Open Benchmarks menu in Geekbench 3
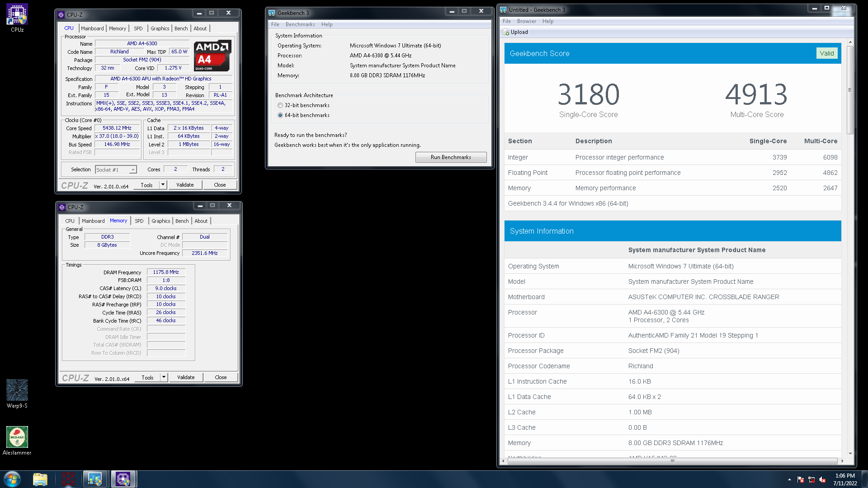 [300, 24]
